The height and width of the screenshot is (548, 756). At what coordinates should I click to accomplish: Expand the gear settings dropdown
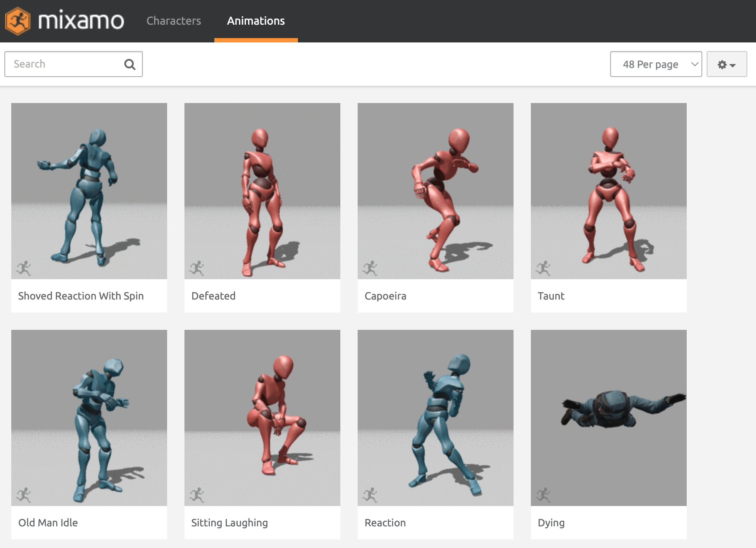click(x=727, y=64)
